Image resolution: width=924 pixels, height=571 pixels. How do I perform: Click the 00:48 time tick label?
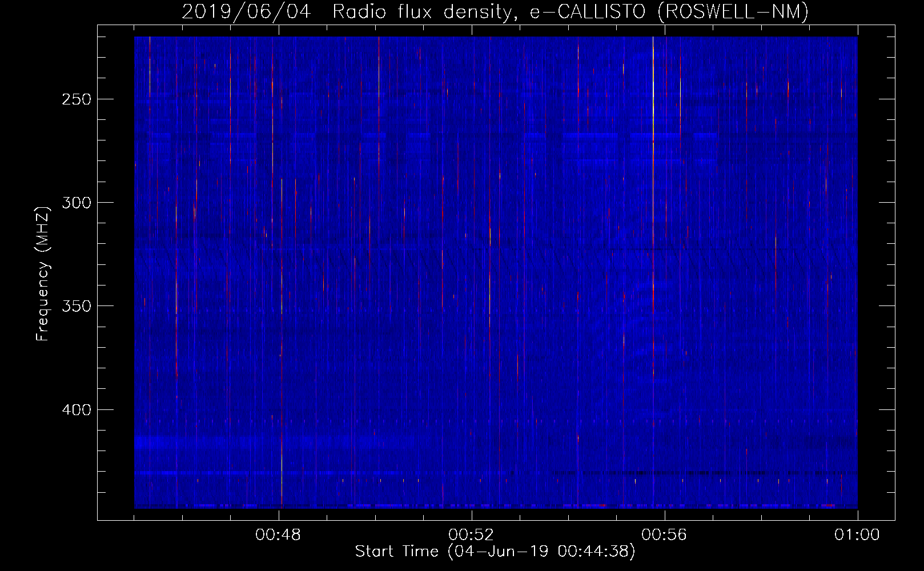point(278,535)
